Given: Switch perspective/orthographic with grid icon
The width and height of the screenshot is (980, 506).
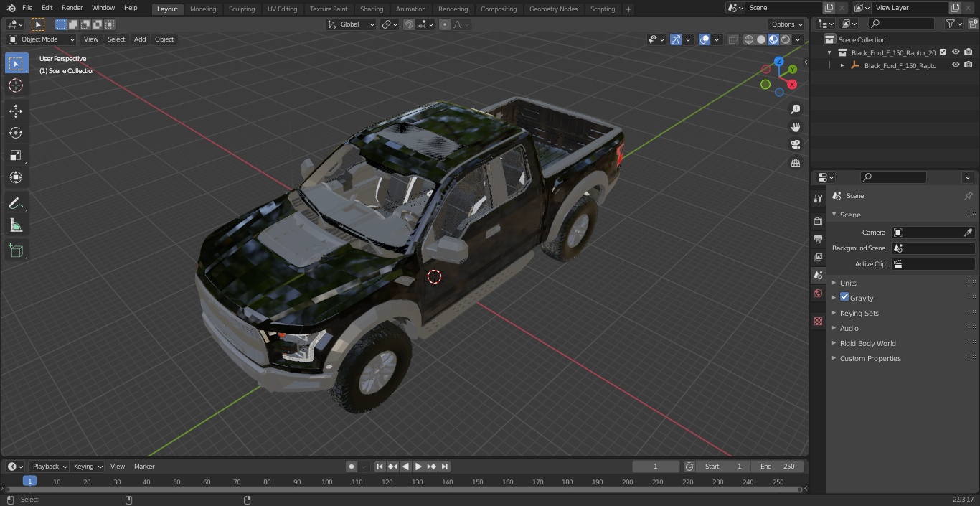Looking at the screenshot, I should click(796, 163).
